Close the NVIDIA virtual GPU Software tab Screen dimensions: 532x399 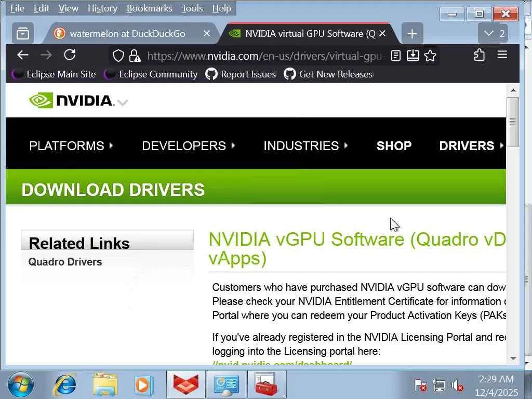point(382,33)
